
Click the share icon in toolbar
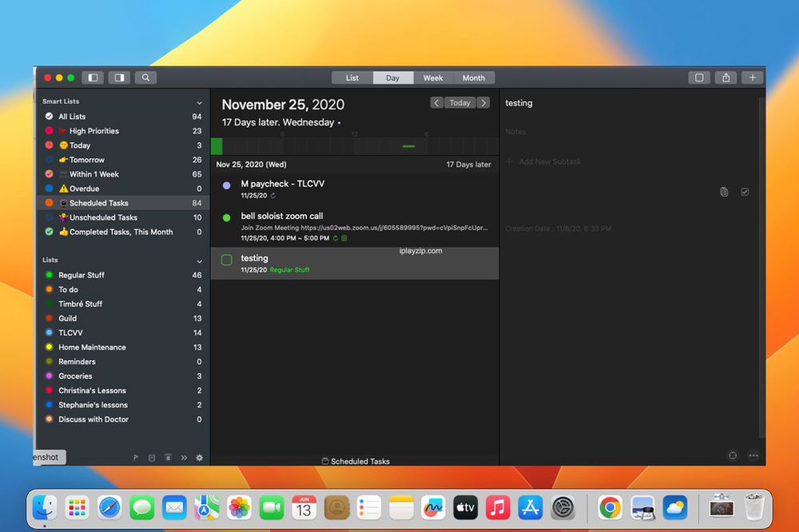[725, 77]
